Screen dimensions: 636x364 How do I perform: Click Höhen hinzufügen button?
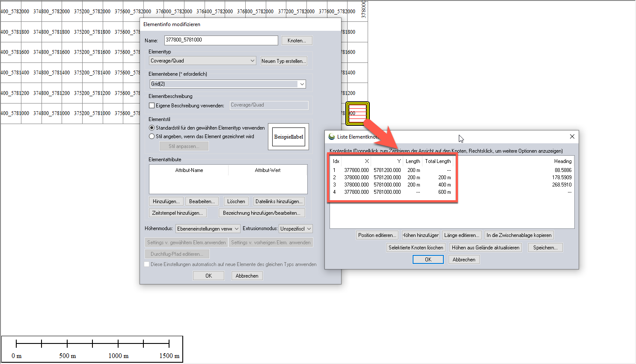click(x=420, y=235)
